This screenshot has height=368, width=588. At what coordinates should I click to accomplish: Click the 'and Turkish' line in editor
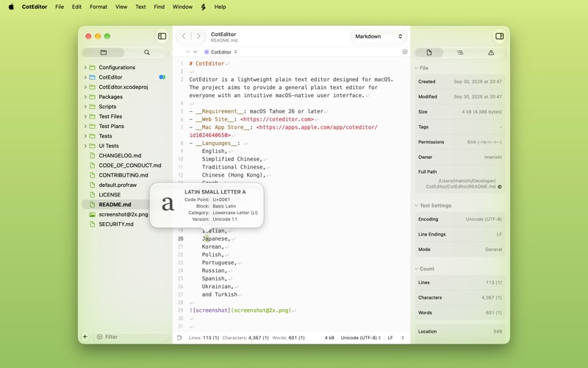(219, 294)
